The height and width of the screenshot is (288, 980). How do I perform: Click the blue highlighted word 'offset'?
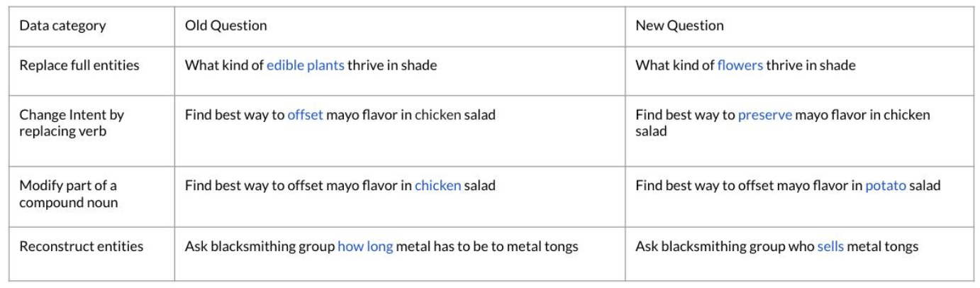(305, 115)
